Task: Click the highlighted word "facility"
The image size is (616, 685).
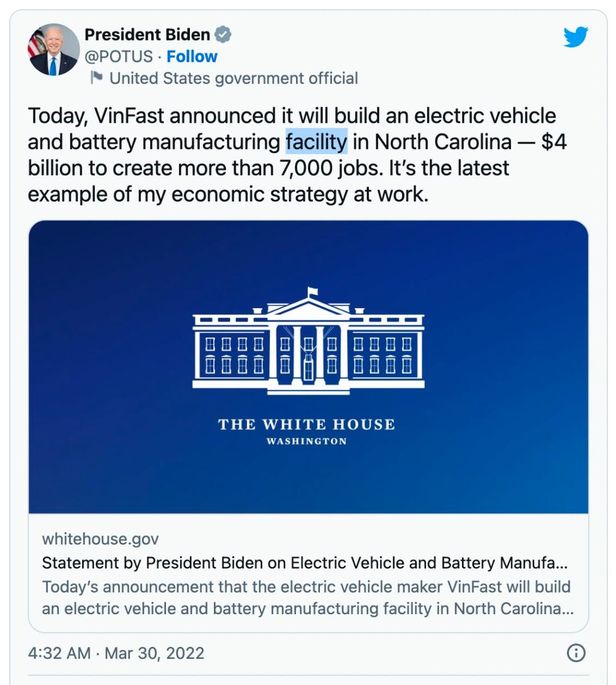Action: pyautogui.click(x=317, y=142)
